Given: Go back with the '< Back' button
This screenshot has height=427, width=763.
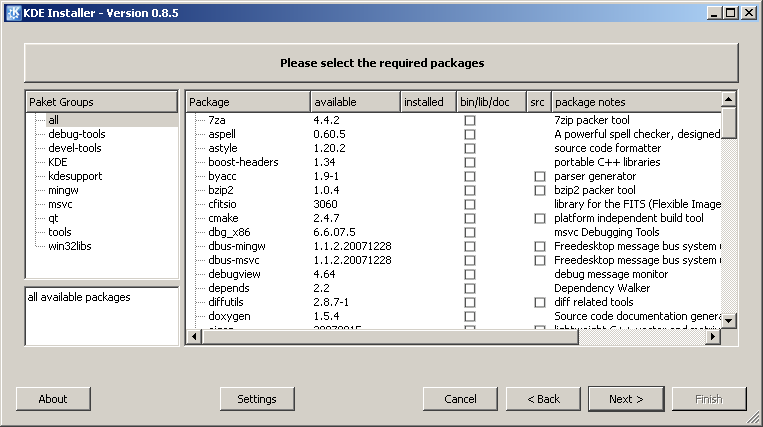Looking at the screenshot, I should (x=544, y=399).
